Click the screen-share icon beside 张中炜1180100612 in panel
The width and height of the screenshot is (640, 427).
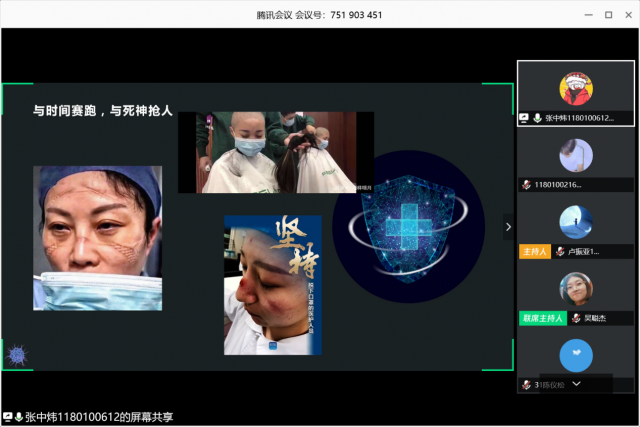[524, 118]
